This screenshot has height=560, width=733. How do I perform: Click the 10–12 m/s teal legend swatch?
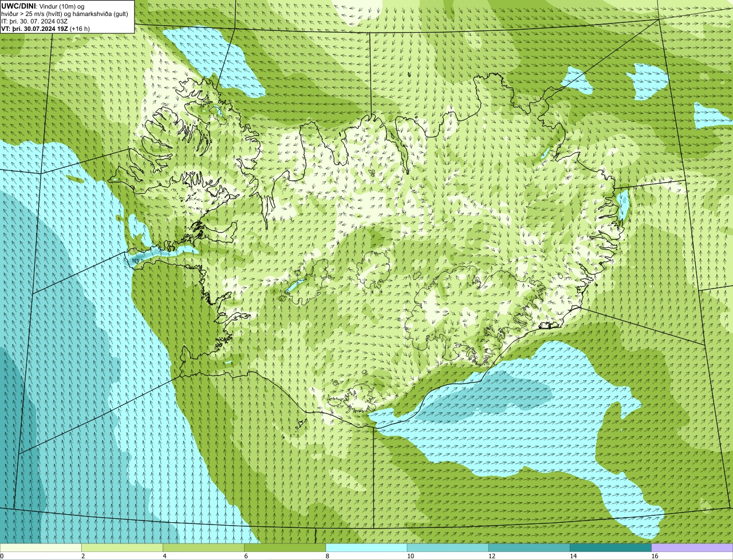pos(448,548)
